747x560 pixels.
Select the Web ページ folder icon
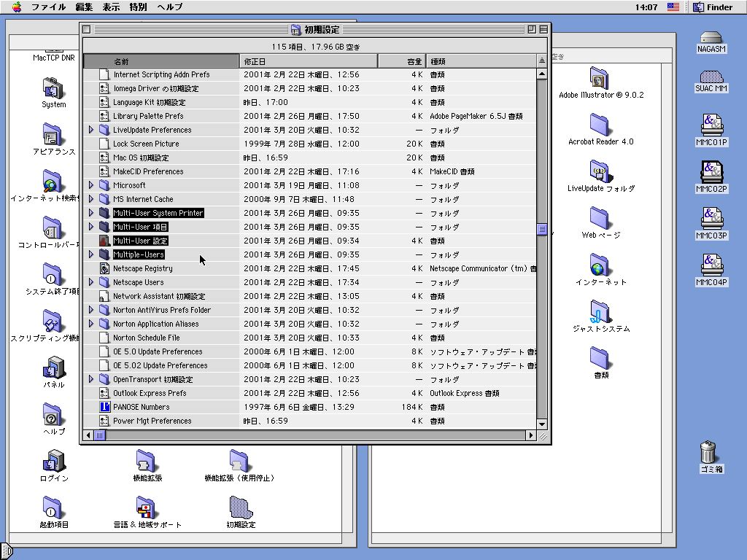pyautogui.click(x=600, y=217)
